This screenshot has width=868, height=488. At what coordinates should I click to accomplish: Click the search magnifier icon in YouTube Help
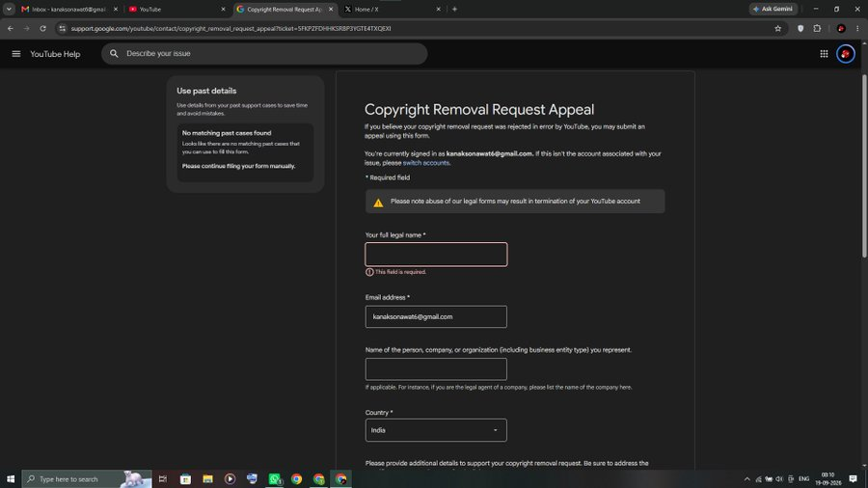pos(114,54)
